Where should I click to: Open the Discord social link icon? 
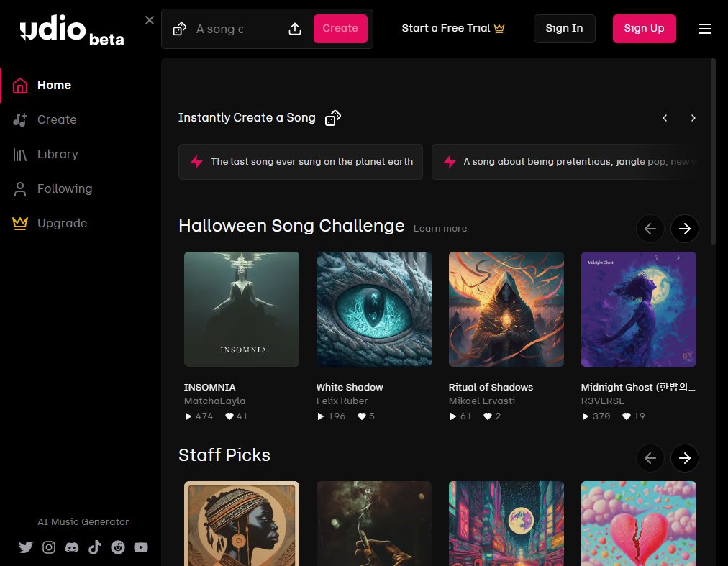click(72, 547)
